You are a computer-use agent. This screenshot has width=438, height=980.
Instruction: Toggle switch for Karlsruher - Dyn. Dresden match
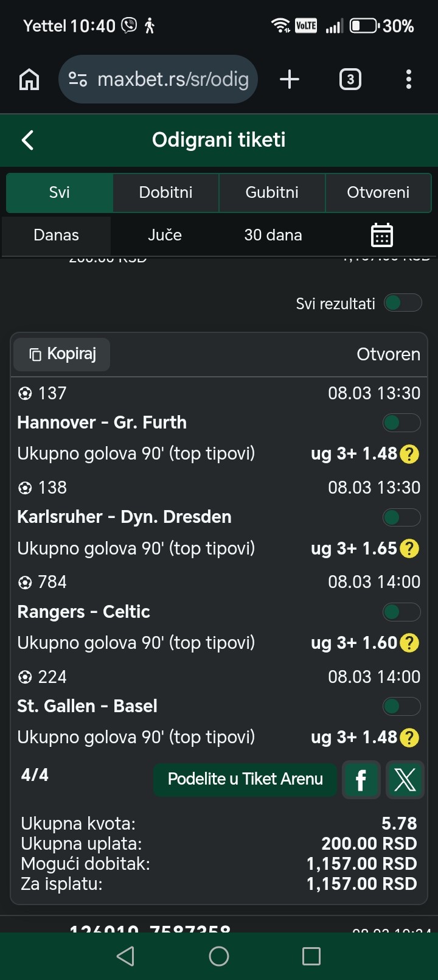click(401, 517)
